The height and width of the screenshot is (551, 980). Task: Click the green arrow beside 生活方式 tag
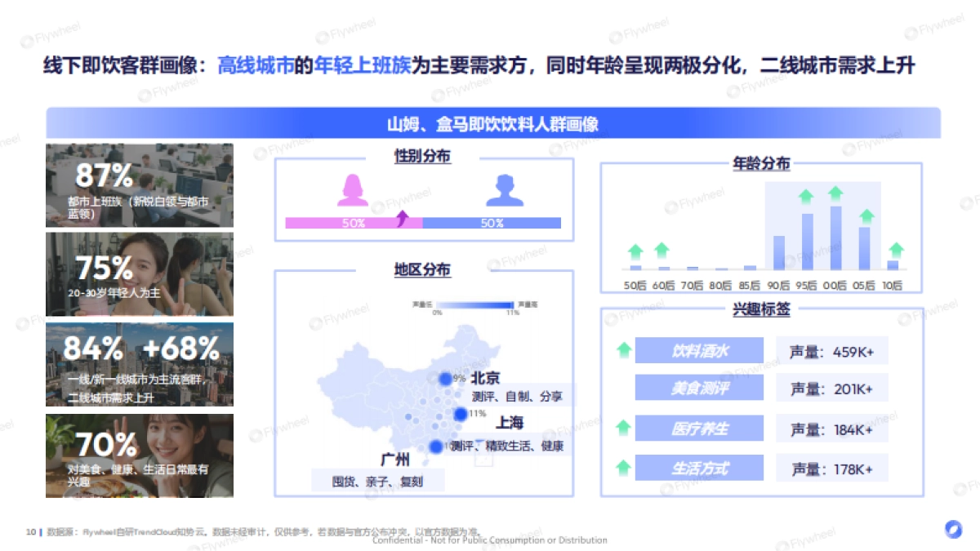(x=622, y=466)
